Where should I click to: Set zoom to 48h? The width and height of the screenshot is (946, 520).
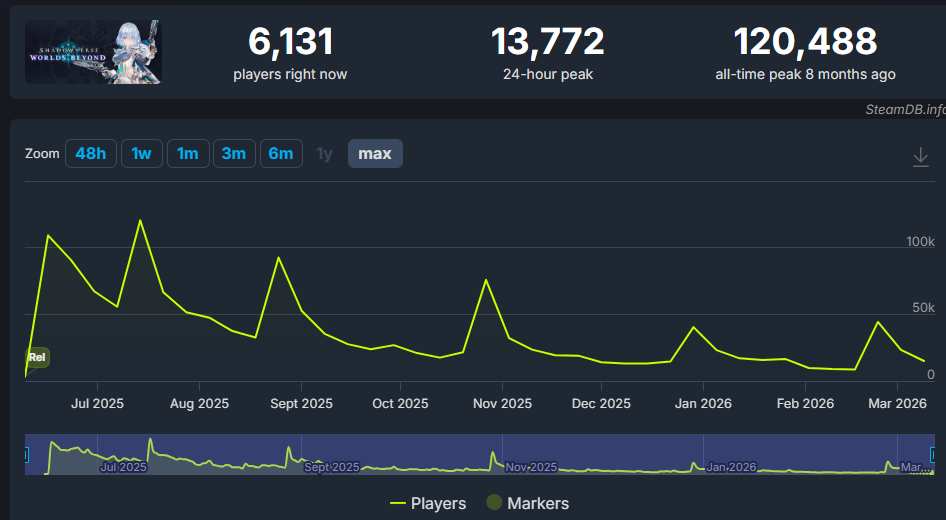90,153
